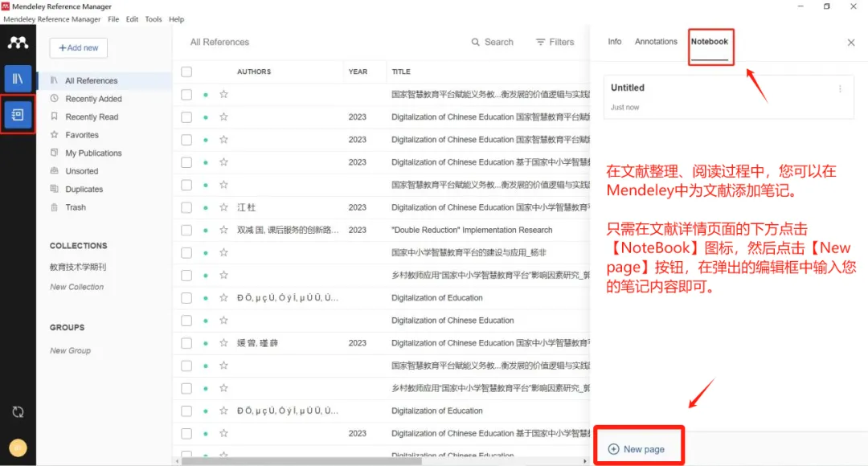Select the "Double Reduction" Implementation Research title
Viewport: 868px width, 466px height.
pyautogui.click(x=472, y=231)
